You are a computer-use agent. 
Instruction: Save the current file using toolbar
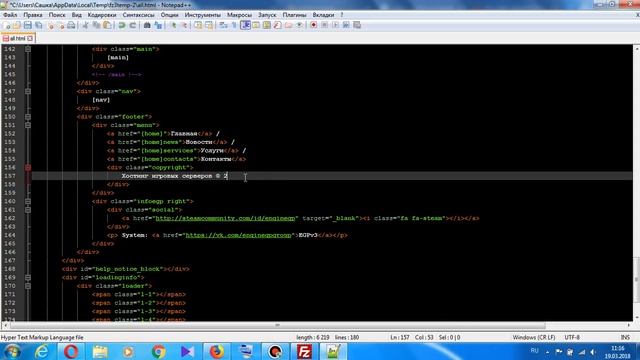(27, 25)
